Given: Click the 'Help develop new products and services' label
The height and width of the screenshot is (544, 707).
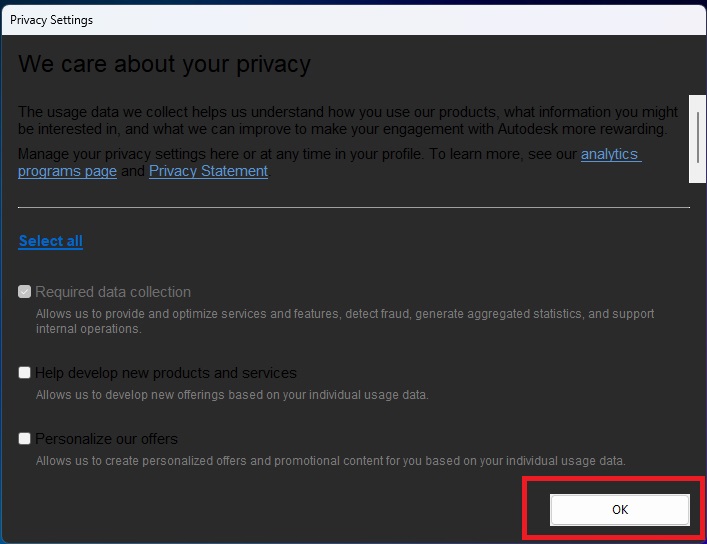Looking at the screenshot, I should (166, 373).
